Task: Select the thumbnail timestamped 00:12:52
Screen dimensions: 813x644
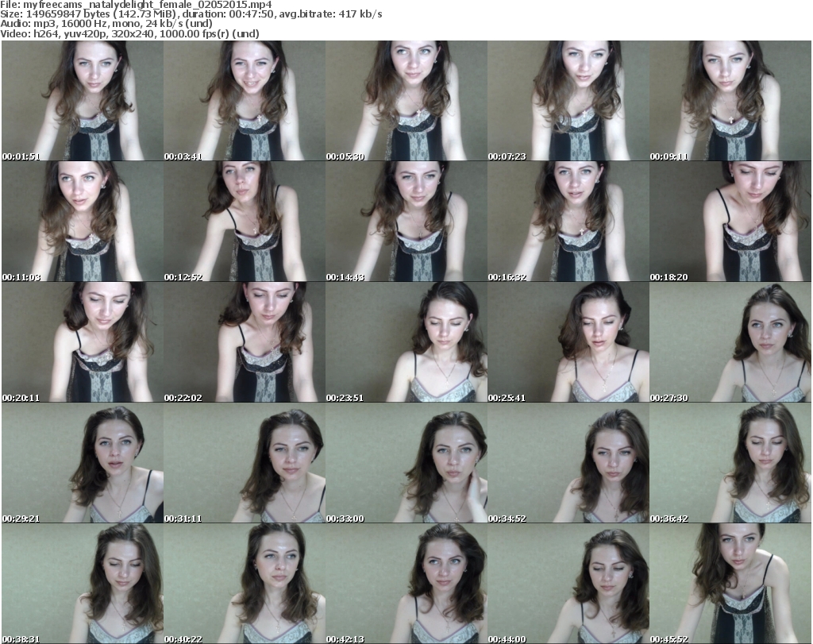Action: click(245, 222)
